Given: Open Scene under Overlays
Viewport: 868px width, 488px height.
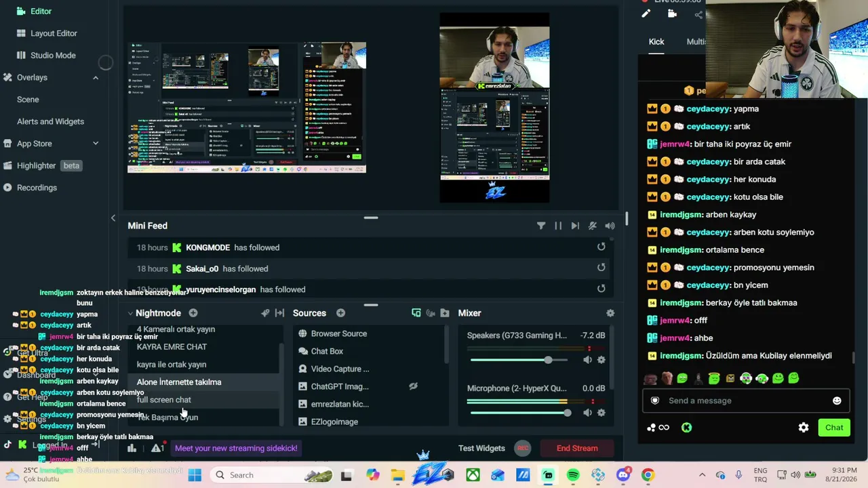Looking at the screenshot, I should click(x=28, y=100).
